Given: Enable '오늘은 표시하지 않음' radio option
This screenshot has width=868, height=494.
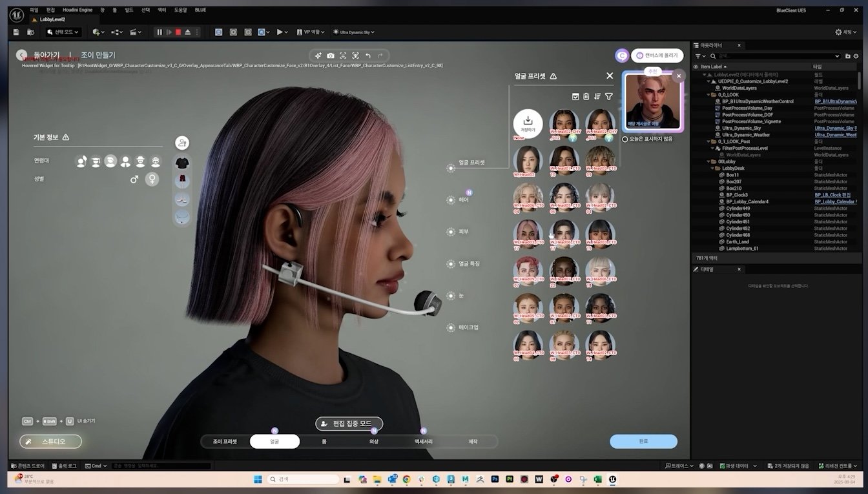Looking at the screenshot, I should [x=625, y=139].
